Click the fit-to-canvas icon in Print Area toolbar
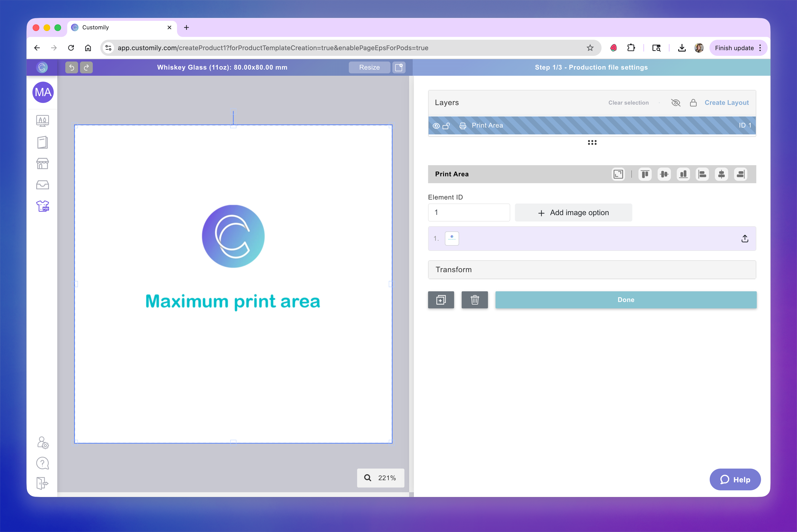Screen dimensions: 797x532 618,174
